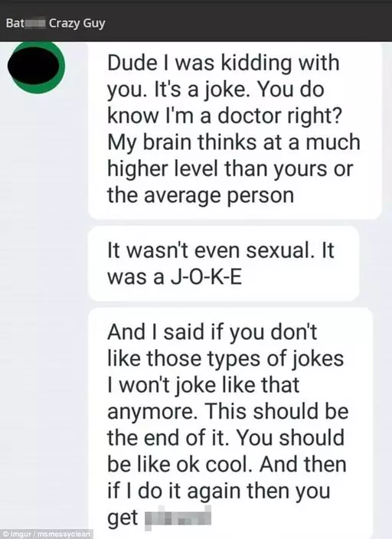Click the blurred word after 'get'
Image resolution: width=392 pixels, height=539 pixels.
point(178,516)
